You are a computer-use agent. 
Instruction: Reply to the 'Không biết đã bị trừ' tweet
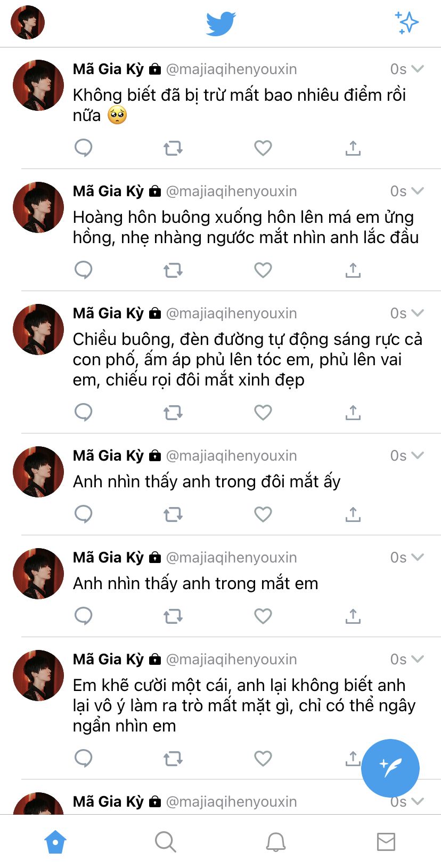point(84,148)
